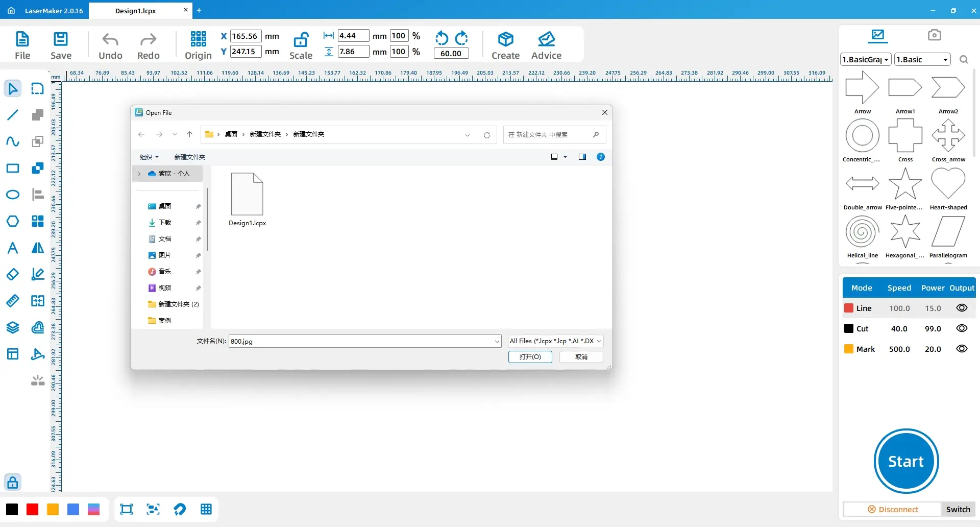Choose the Ellipse tool

pos(13,195)
